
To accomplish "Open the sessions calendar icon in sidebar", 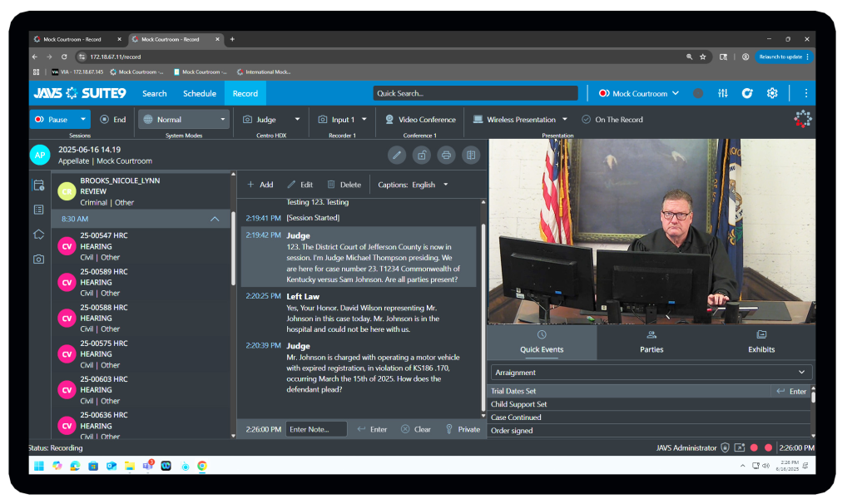I will click(39, 186).
